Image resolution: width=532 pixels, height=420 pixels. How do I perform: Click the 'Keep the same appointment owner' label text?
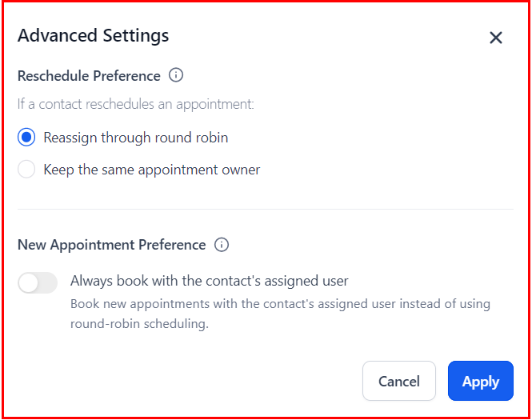pyautogui.click(x=152, y=170)
